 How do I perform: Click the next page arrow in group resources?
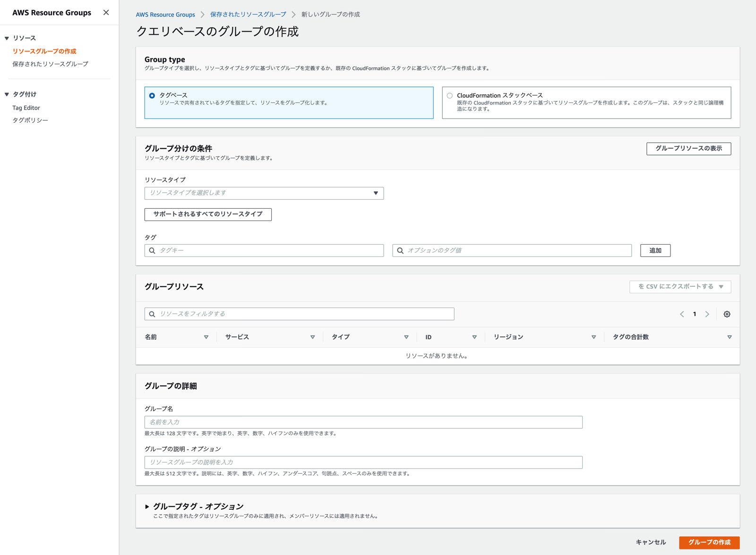coord(707,314)
